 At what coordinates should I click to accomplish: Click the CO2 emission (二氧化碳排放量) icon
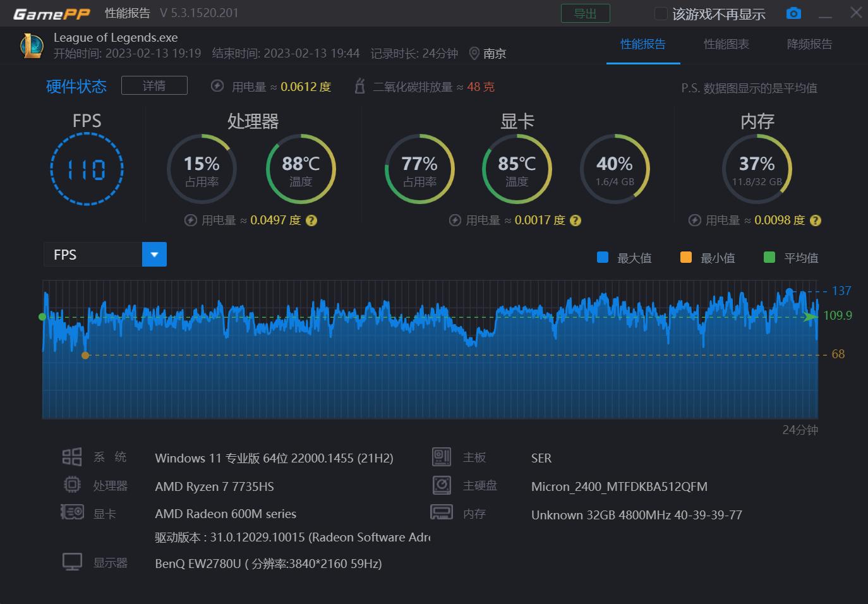[x=360, y=86]
